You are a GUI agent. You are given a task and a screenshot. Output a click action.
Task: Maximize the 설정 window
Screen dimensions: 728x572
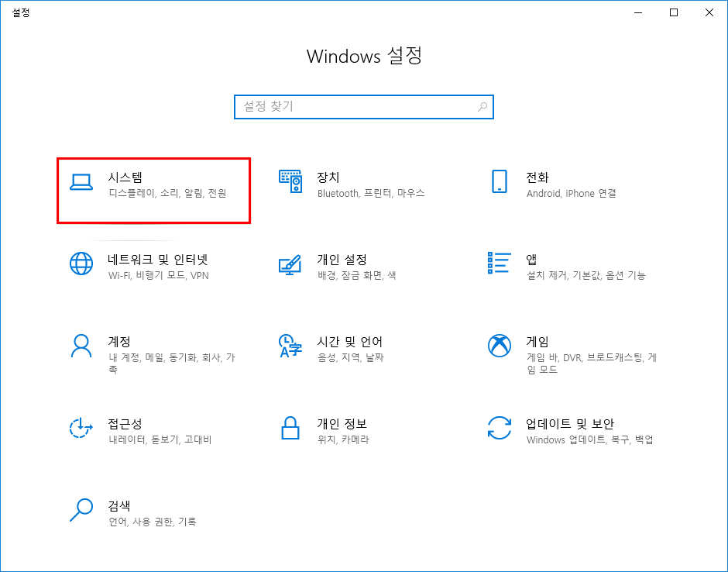coord(674,12)
